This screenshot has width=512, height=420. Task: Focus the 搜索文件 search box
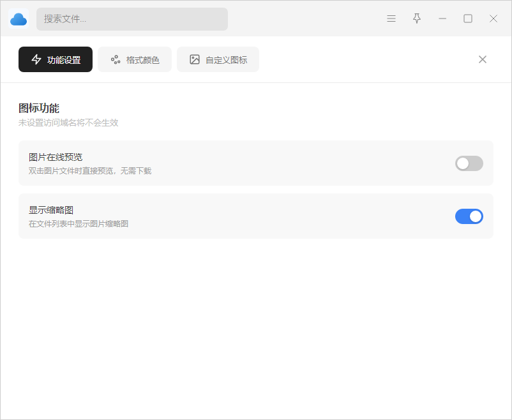(x=132, y=19)
